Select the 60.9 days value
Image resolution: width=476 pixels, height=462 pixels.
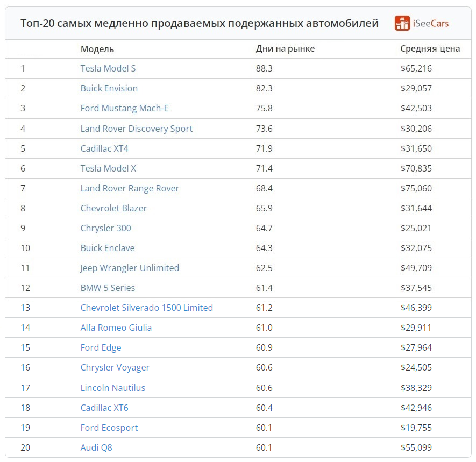click(x=264, y=347)
